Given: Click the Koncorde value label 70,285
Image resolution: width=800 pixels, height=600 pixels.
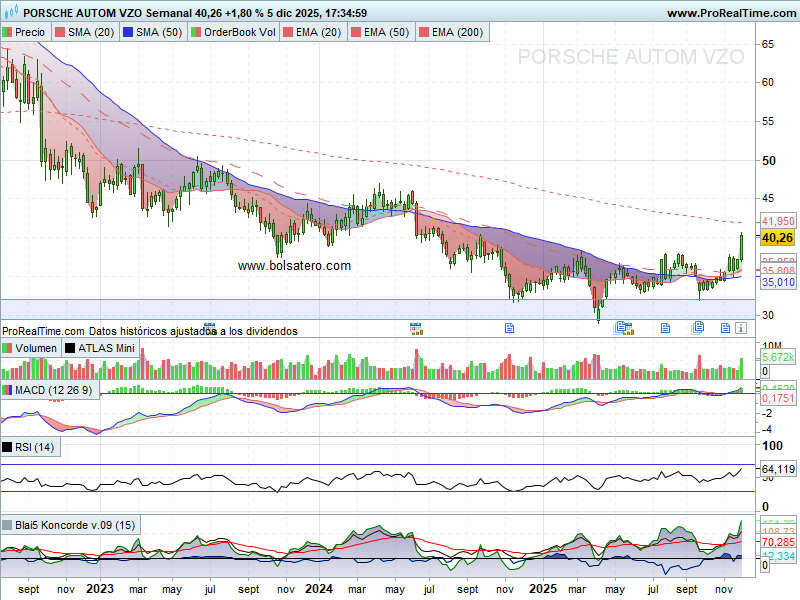Looking at the screenshot, I should click(778, 542).
